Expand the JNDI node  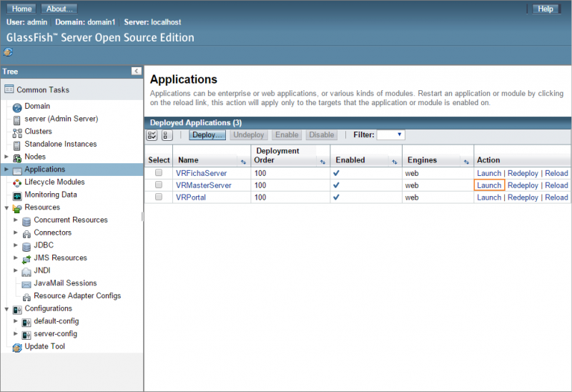click(16, 270)
